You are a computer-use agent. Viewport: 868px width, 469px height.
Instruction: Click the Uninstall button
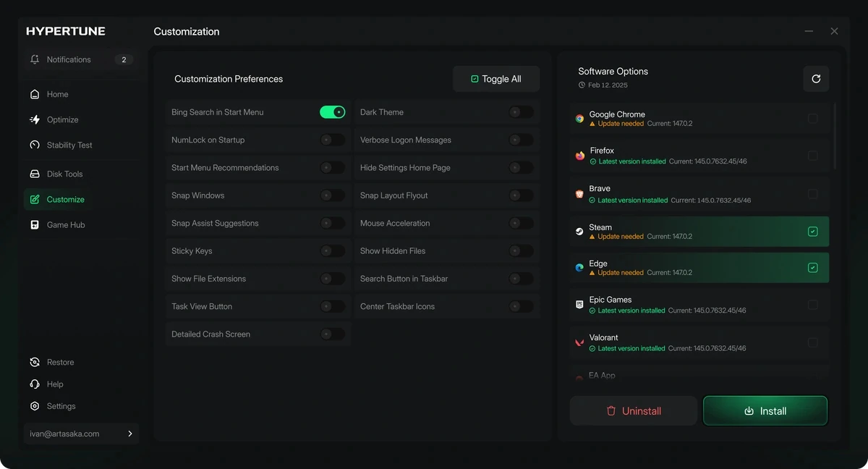coord(634,410)
